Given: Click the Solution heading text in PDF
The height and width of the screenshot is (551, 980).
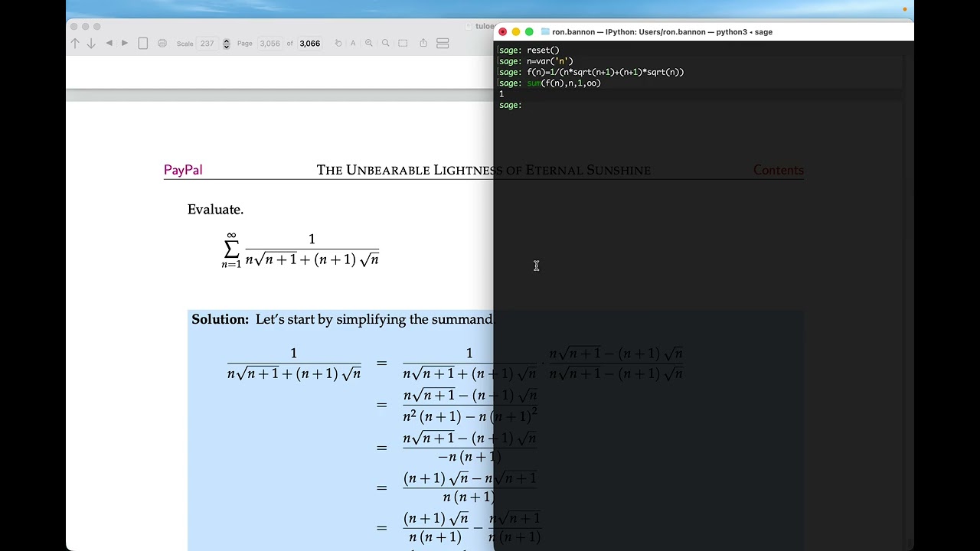Looking at the screenshot, I should click(220, 319).
